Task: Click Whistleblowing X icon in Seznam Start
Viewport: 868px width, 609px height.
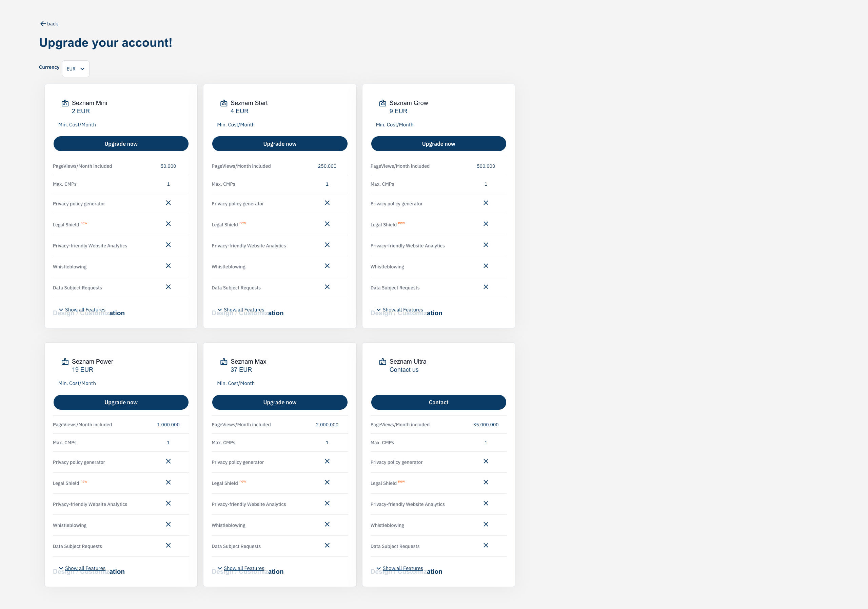Action: tap(327, 266)
